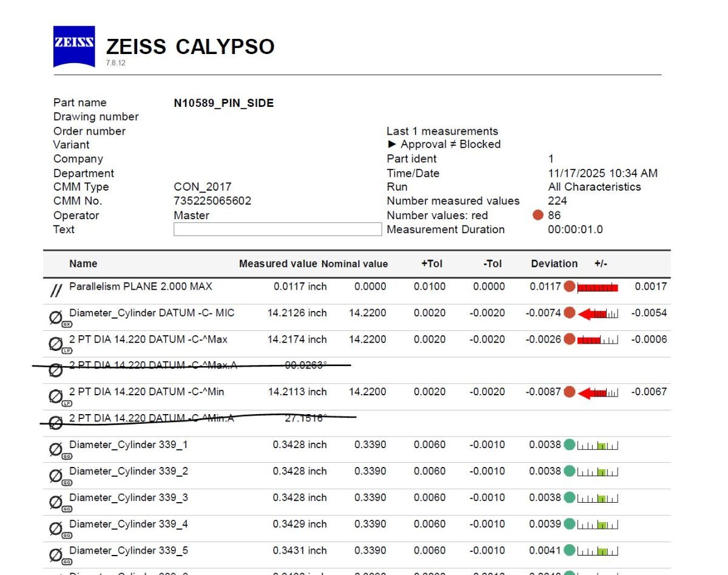Click Operator value Master

pos(192,215)
